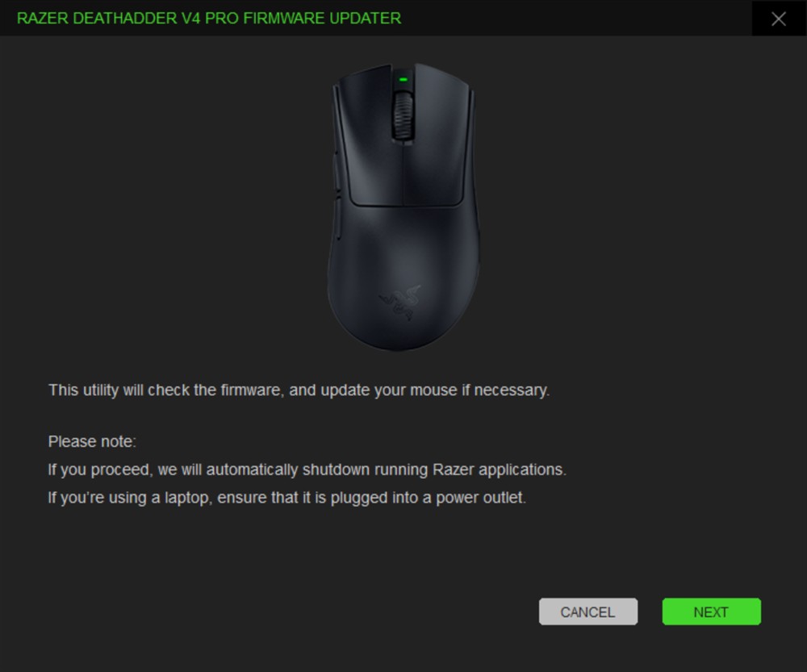This screenshot has width=807, height=672.
Task: Click the word RAZER in the title bar
Action: point(43,19)
